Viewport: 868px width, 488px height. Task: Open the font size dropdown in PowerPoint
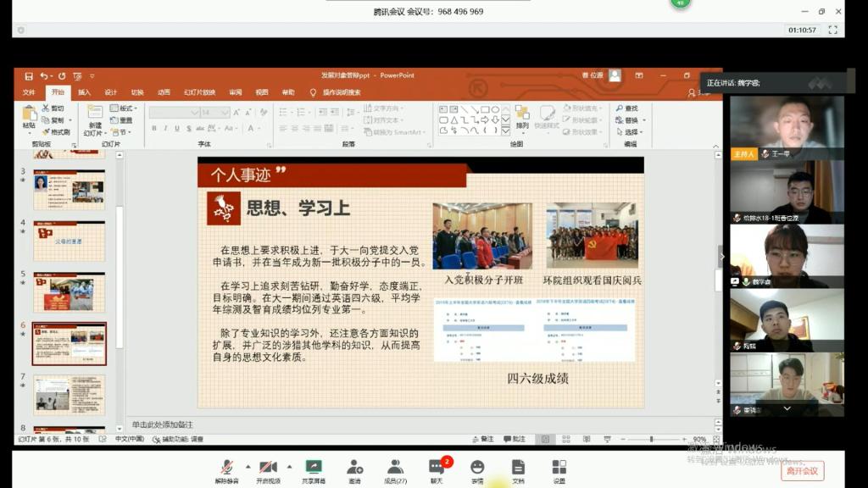tap(226, 113)
